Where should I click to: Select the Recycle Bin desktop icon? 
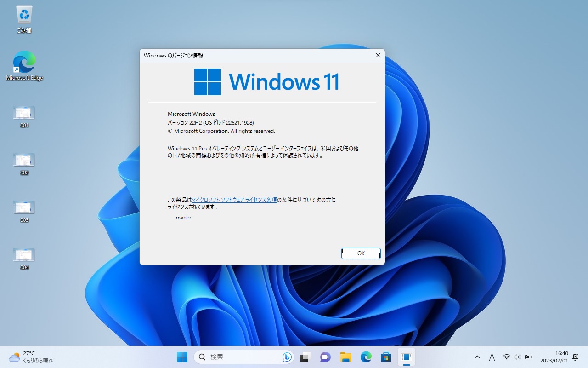coord(24,19)
